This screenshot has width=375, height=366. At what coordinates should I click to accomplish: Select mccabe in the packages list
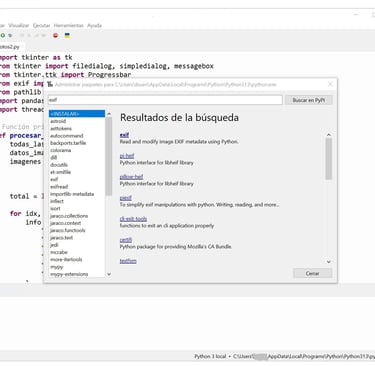pos(59,252)
